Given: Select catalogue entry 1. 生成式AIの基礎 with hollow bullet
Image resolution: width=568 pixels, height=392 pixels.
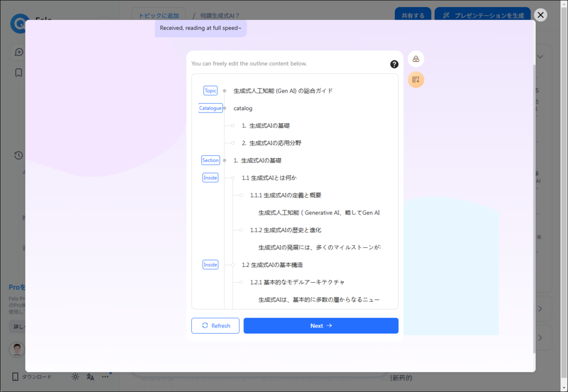Looking at the screenshot, I should coord(266,126).
